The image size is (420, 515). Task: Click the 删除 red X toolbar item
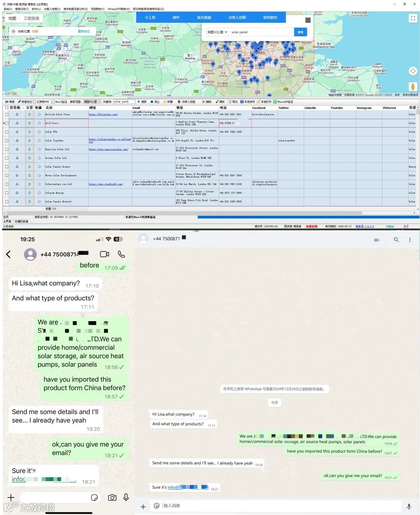(x=207, y=102)
